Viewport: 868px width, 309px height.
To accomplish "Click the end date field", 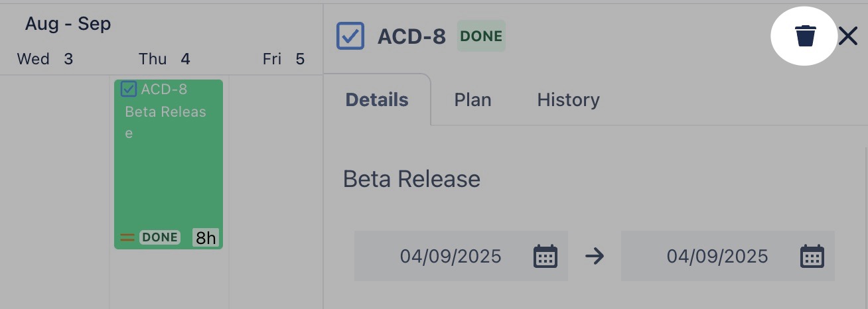I will (x=717, y=256).
